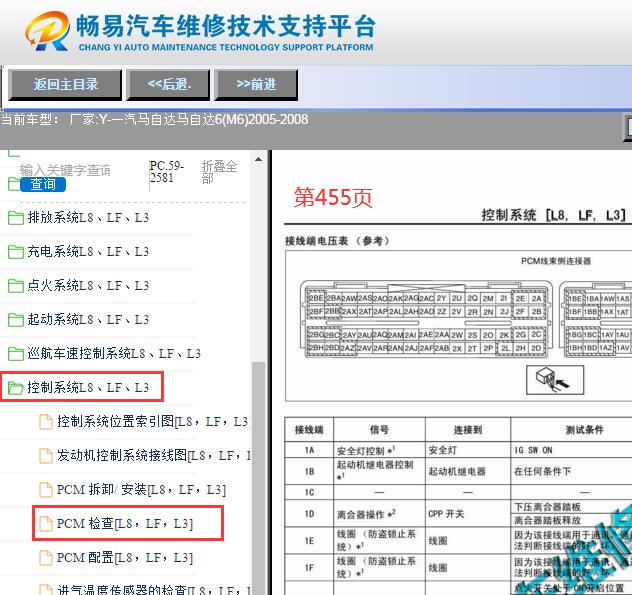Focus the 输入关键字查询 search field
Screen dimensions: 632x595
click(65, 170)
